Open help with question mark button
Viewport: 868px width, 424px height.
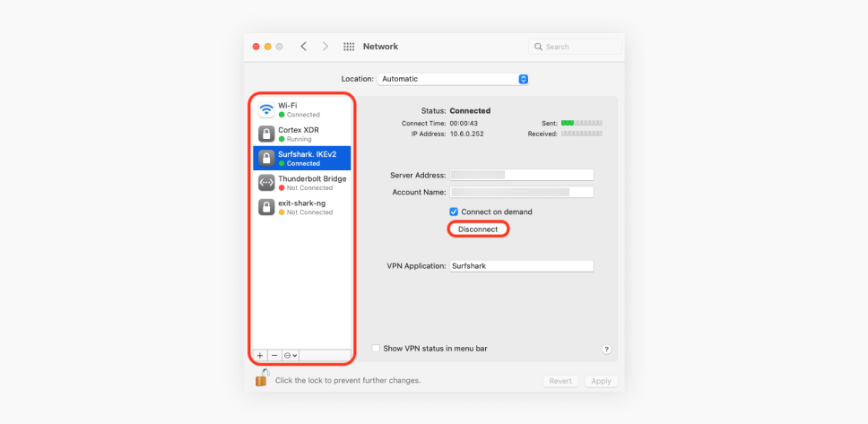(x=606, y=350)
